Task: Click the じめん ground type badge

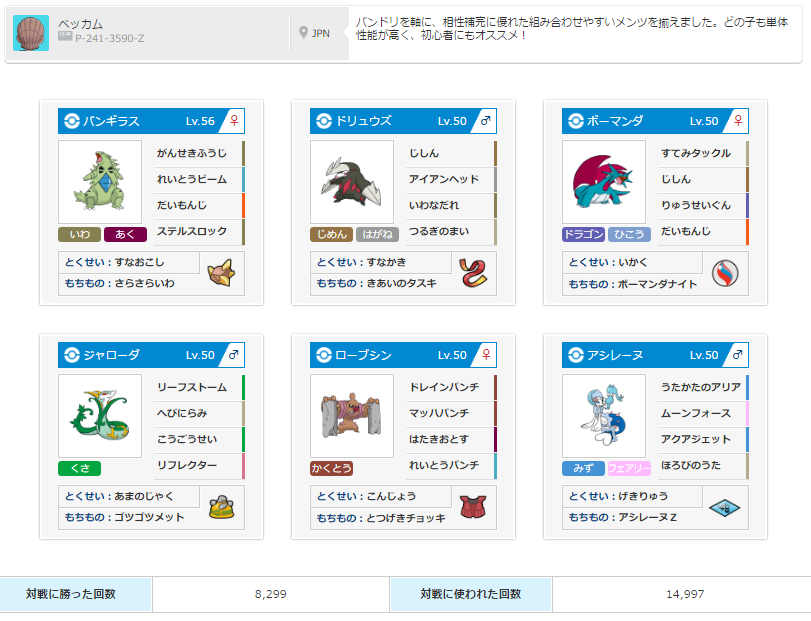Action: coord(332,234)
